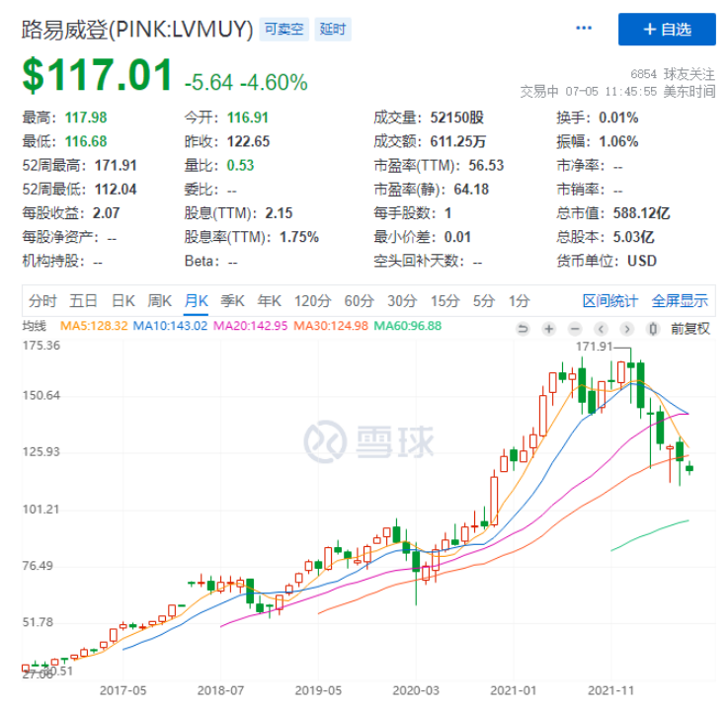Click the current price $117.01
Screen dimensions: 728x711
click(98, 75)
